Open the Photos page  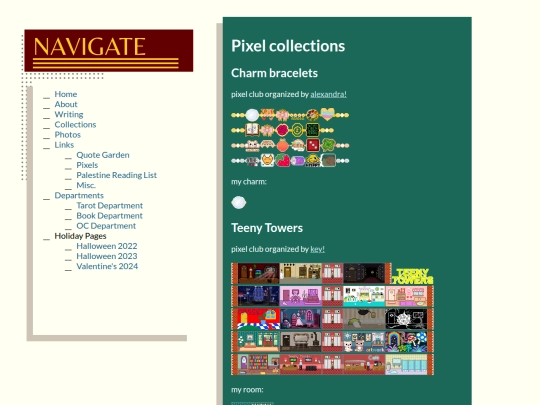click(68, 135)
